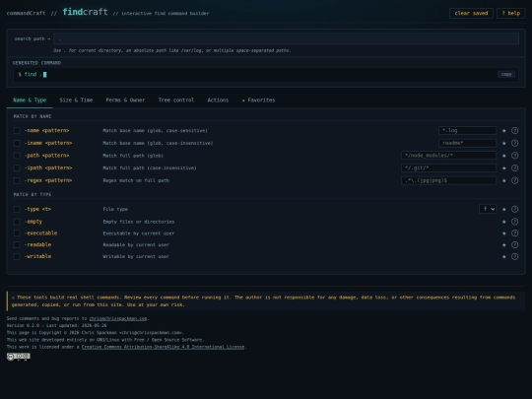The image size is (532, 399).
Task: Mark -path option as favorite
Action: (503, 156)
